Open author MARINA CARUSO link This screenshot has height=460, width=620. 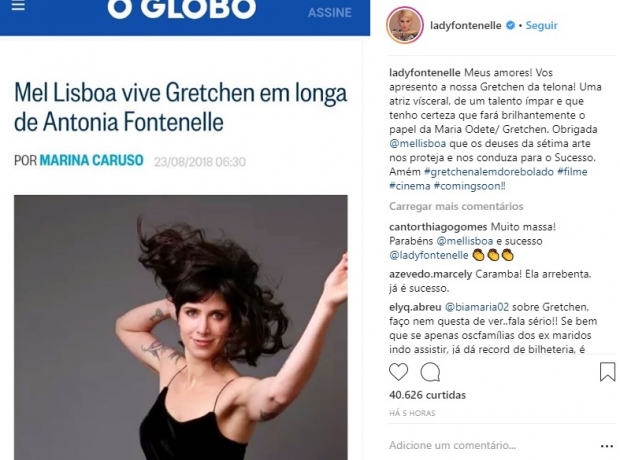click(x=91, y=161)
